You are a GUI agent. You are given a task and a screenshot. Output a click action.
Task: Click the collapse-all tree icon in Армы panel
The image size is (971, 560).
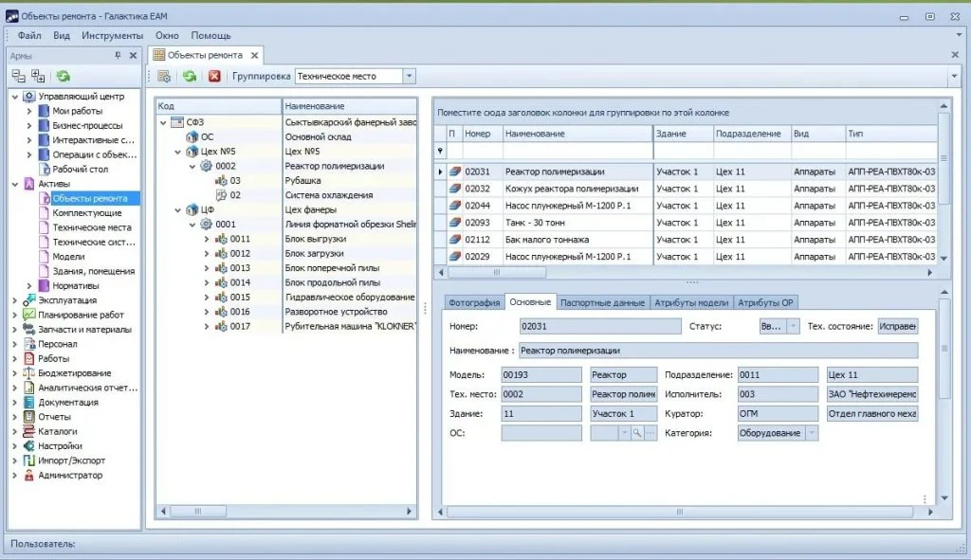coord(19,76)
